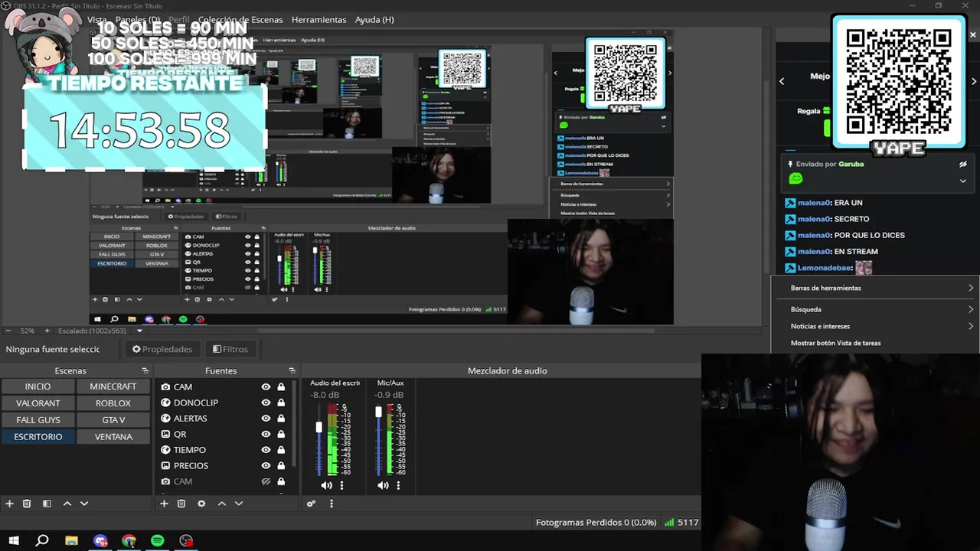Image resolution: width=980 pixels, height=551 pixels.
Task: Unlock the ALERTAS source lock
Action: (281, 419)
